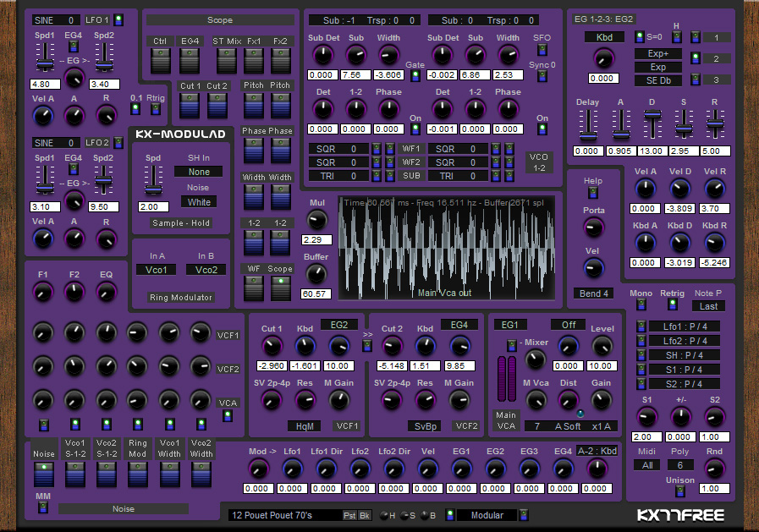This screenshot has height=532, width=759.
Task: Click the Lfo1 Dir modulation knob
Action: (327, 469)
